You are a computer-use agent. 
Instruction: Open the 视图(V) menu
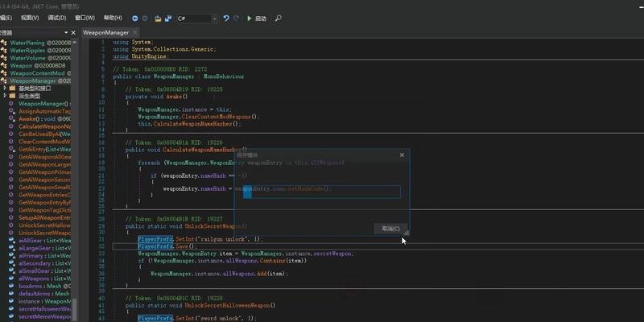pos(30,18)
